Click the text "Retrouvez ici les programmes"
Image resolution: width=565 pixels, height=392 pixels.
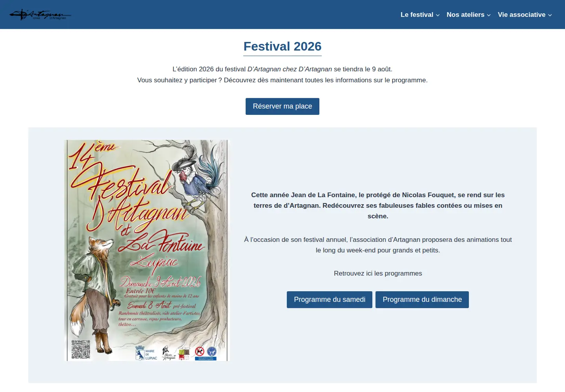click(x=378, y=273)
